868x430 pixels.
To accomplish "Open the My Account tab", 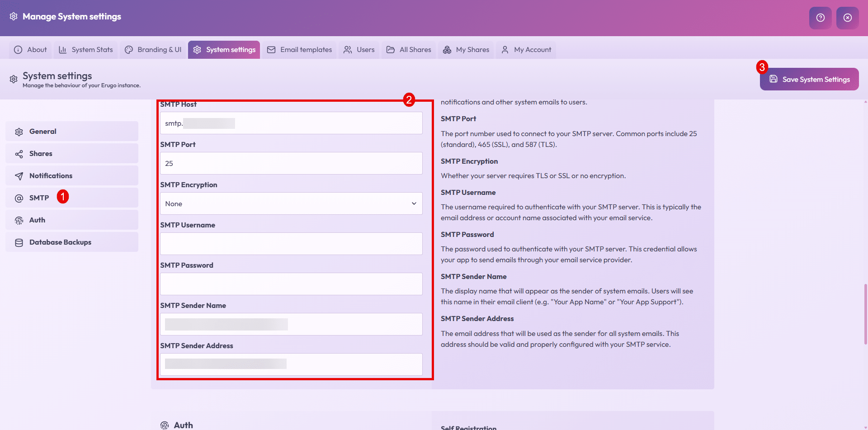I will (x=526, y=50).
